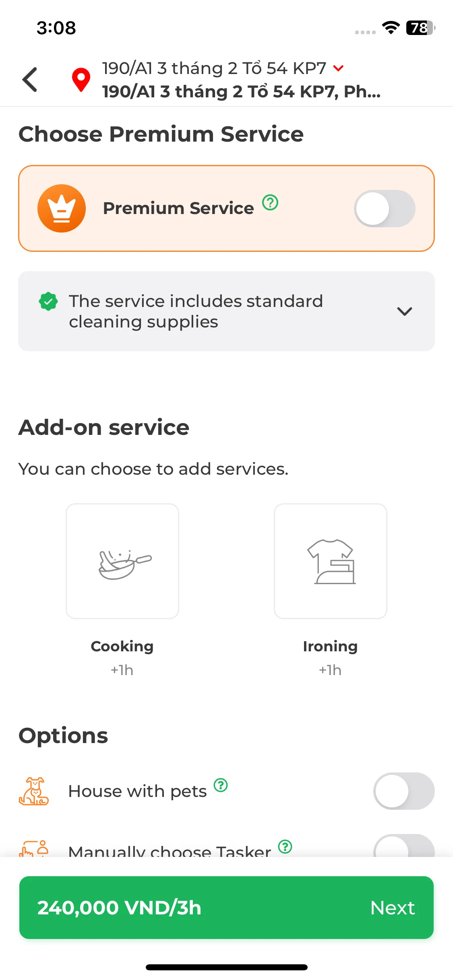Tap the red location pin icon
The image size is (453, 980).
tap(81, 80)
